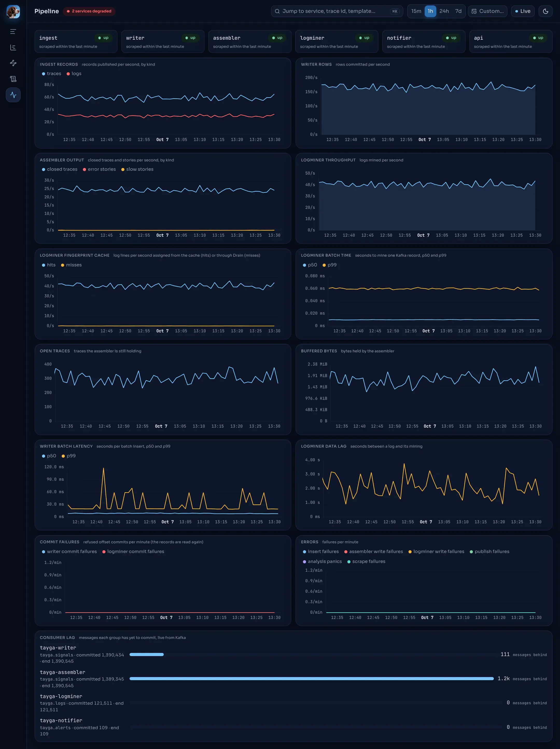Toggle p99 legend in Logminer Batch Time
The width and height of the screenshot is (560, 749).
click(x=330, y=265)
